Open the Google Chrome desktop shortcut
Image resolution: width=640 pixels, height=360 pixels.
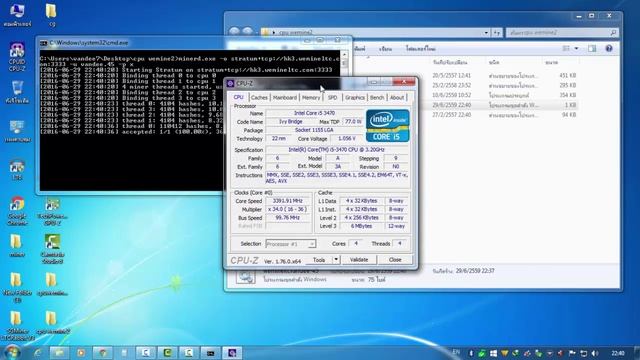17,211
